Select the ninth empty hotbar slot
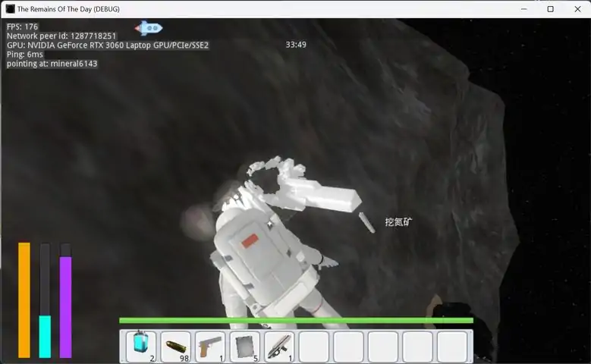 [417, 347]
